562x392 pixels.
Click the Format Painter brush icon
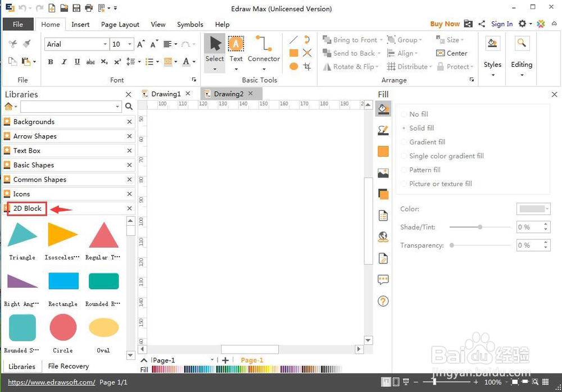pyautogui.click(x=27, y=44)
